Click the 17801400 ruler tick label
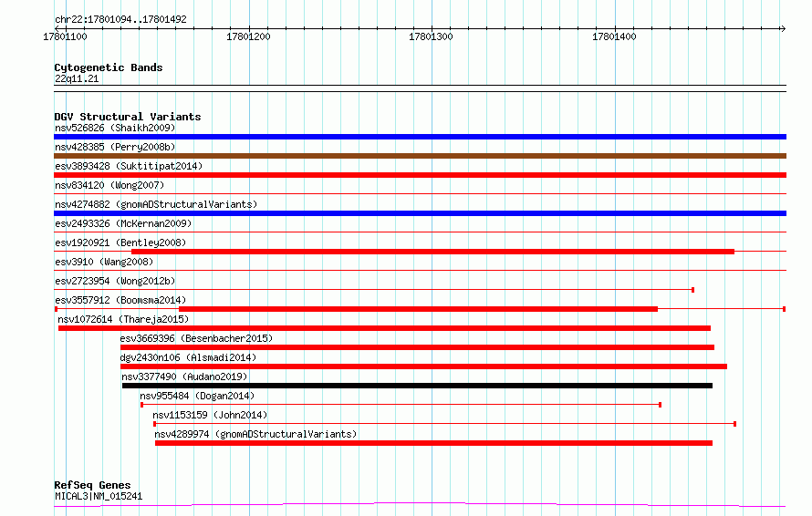This screenshot has height=516, width=812. click(x=614, y=36)
